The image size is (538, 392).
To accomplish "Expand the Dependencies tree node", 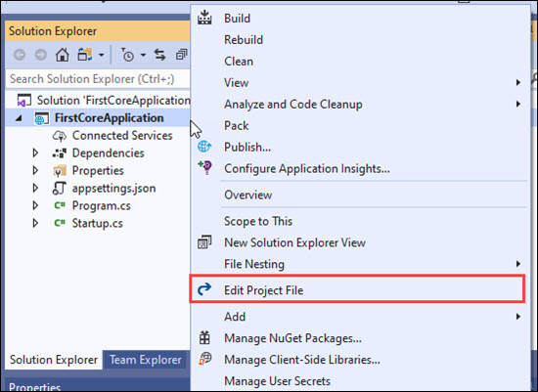I will pyautogui.click(x=35, y=152).
